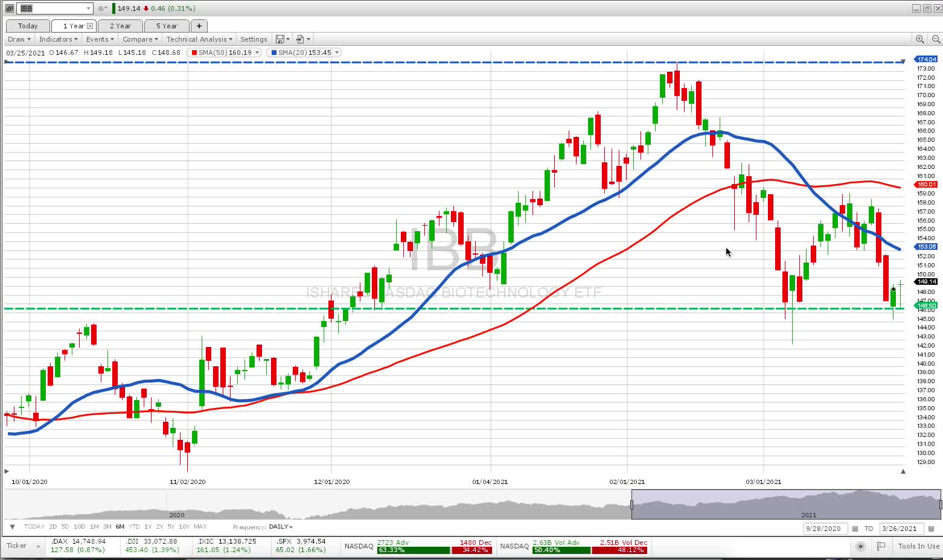Change Frequency from DAILY dropdown

click(x=281, y=527)
